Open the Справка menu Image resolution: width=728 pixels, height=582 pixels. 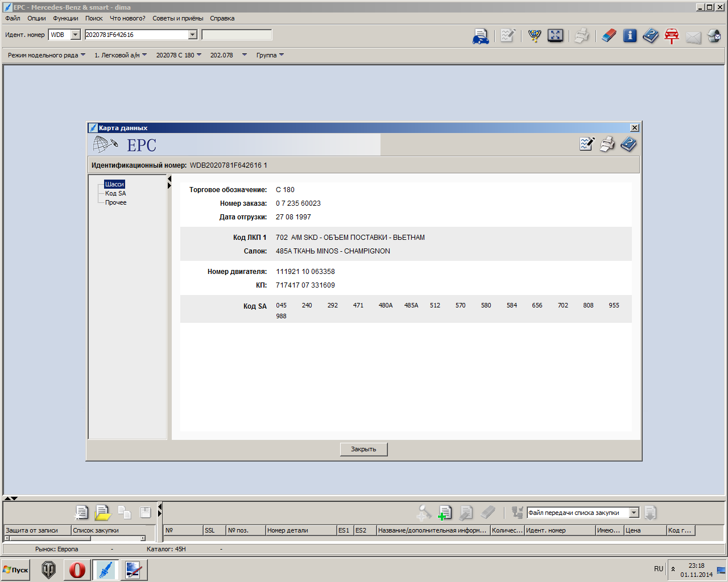tap(222, 18)
